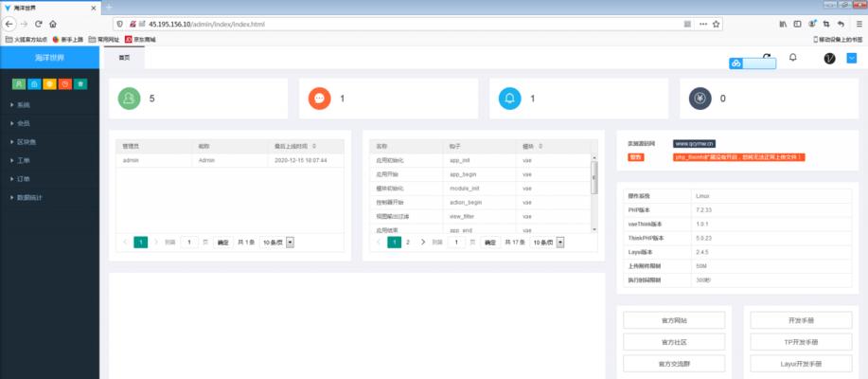This screenshot has height=379, width=868.
Task: Open the Firefox library icon
Action: (x=784, y=24)
